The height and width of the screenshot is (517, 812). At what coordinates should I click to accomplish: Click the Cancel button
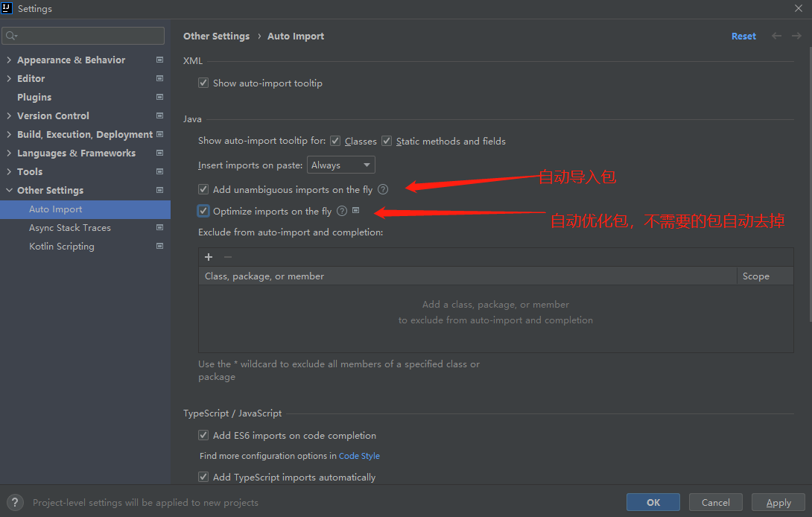[x=716, y=502]
